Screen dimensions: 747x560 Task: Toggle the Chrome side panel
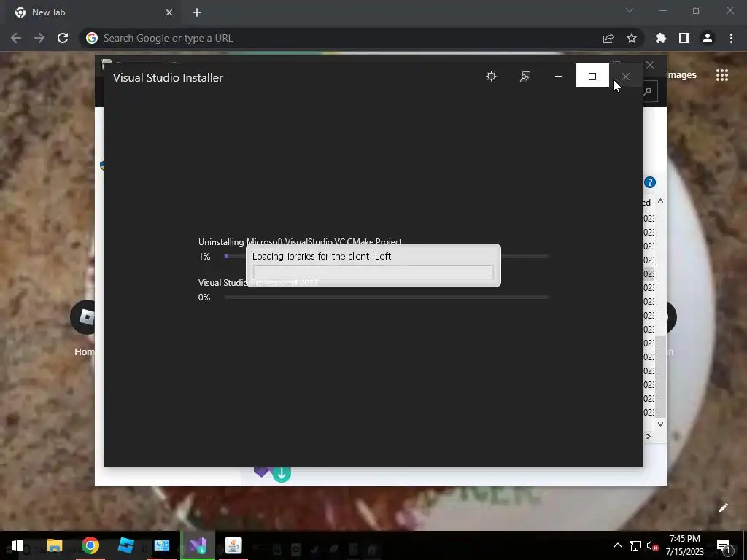[684, 38]
